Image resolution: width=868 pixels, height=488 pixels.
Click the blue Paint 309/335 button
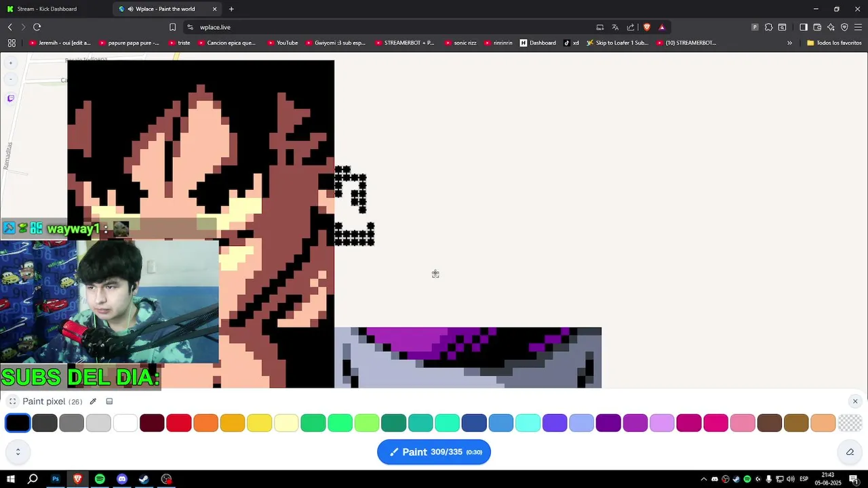434,452
